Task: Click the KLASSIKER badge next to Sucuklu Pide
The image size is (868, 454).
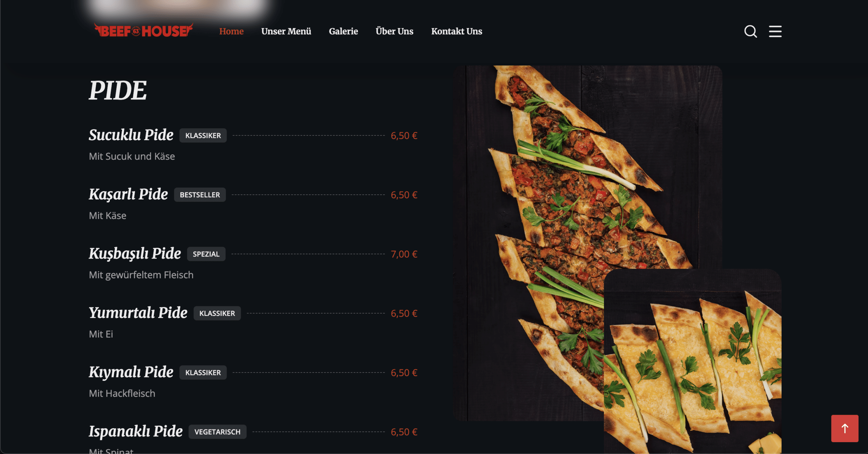Action: point(203,135)
